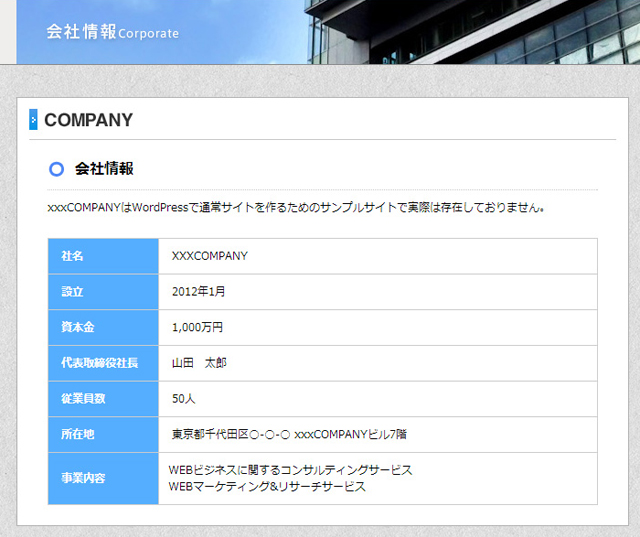
Task: Click the 東京都千代田区 address text
Action: pyautogui.click(x=289, y=435)
